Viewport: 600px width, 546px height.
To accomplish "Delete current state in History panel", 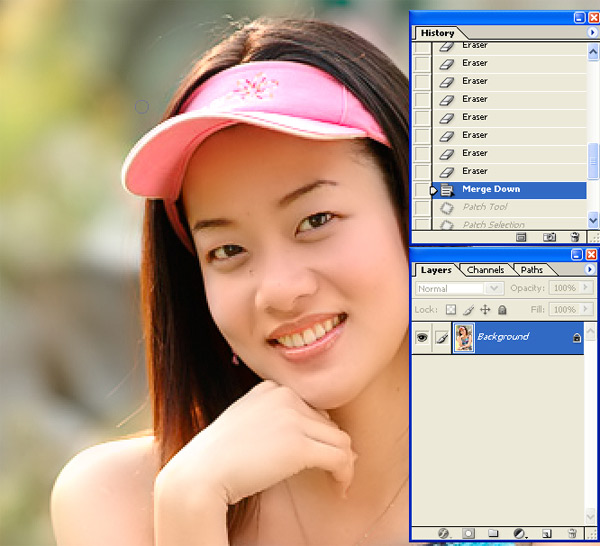I will click(575, 237).
